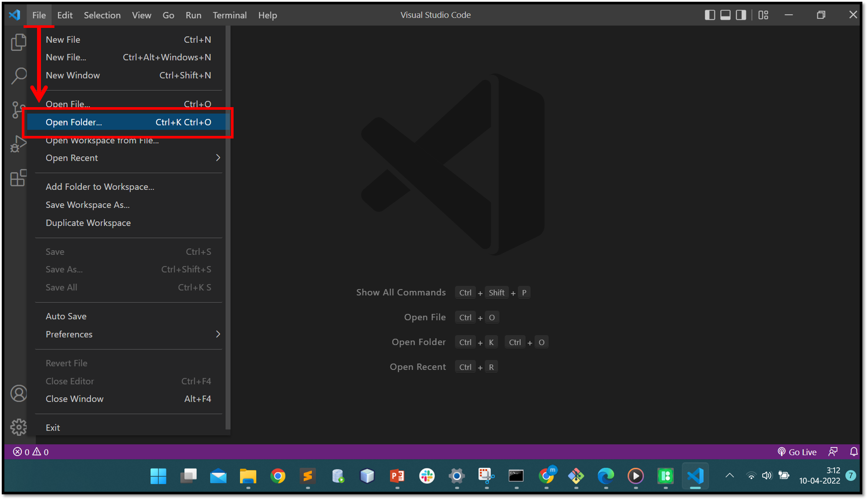Open the Help menu
The image size is (868, 500).
[x=268, y=15]
